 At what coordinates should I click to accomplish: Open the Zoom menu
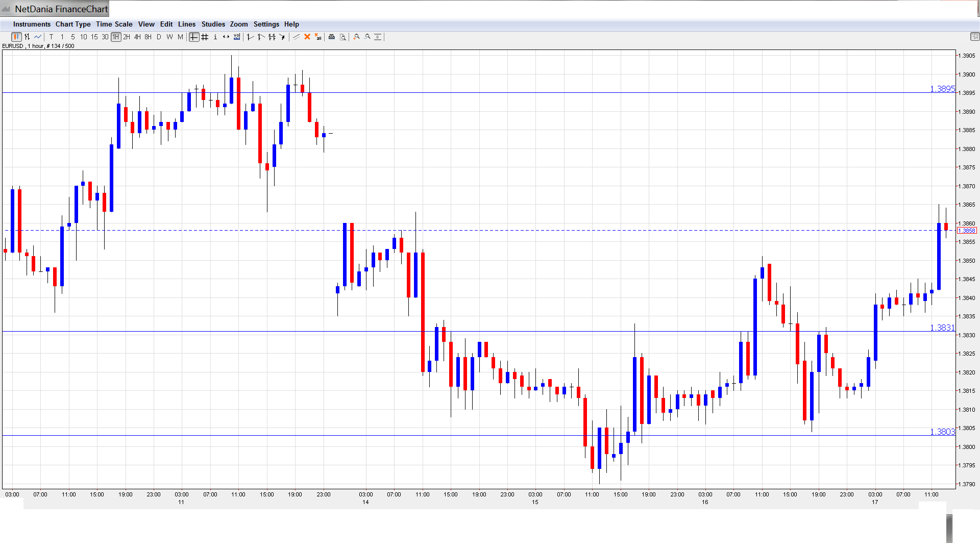click(239, 24)
